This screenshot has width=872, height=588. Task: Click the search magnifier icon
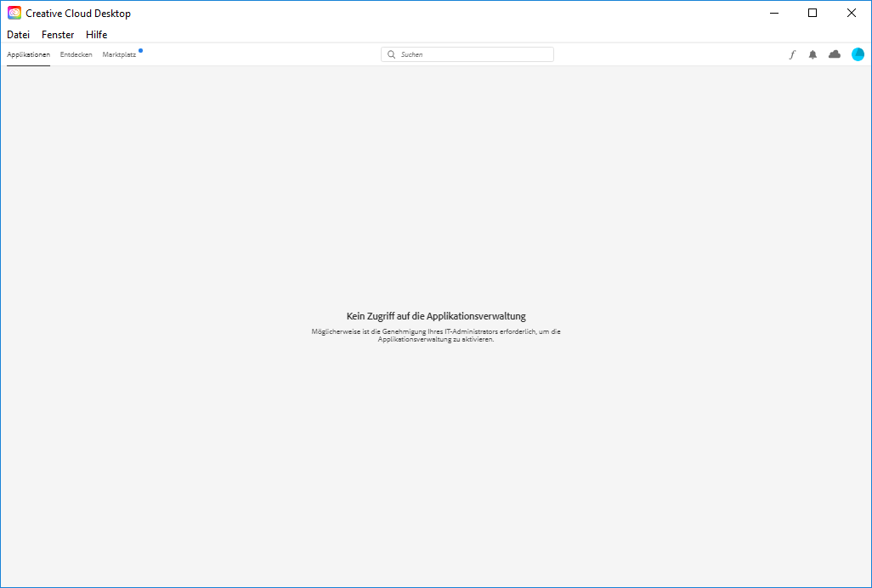click(391, 54)
